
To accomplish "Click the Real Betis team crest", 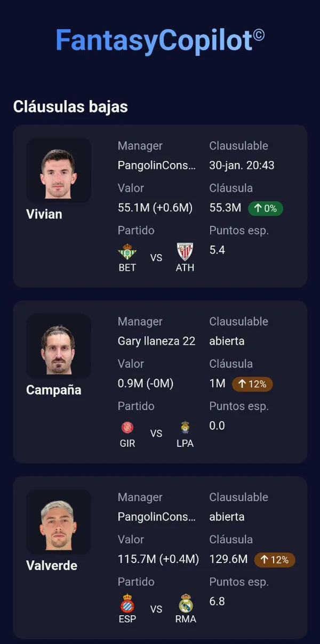I will point(127,251).
